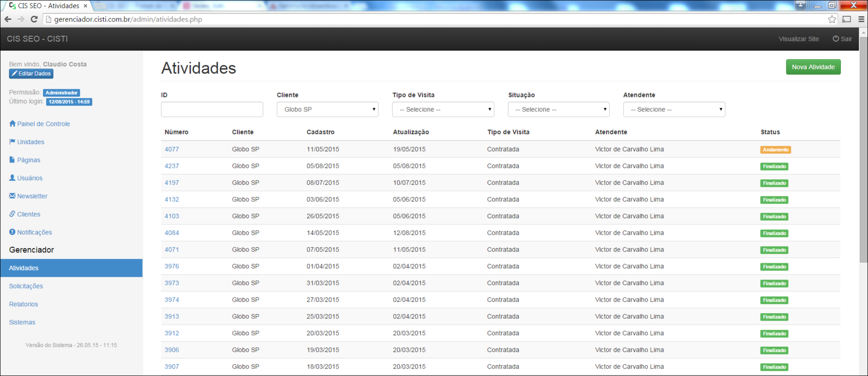Click Finalizado badge in row 4237
Viewport: 868px width, 376px height.
pyautogui.click(x=774, y=166)
